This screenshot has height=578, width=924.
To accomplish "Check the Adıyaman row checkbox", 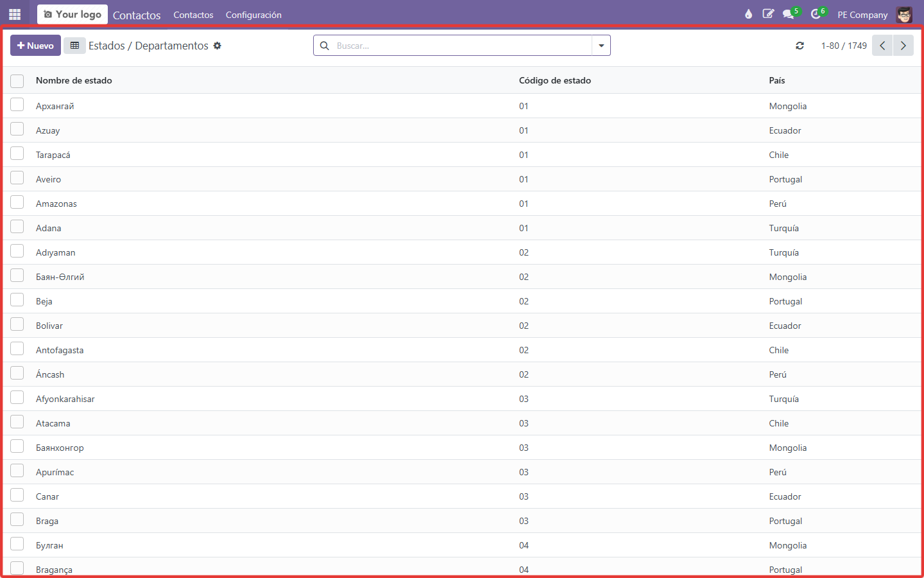I will coord(17,251).
